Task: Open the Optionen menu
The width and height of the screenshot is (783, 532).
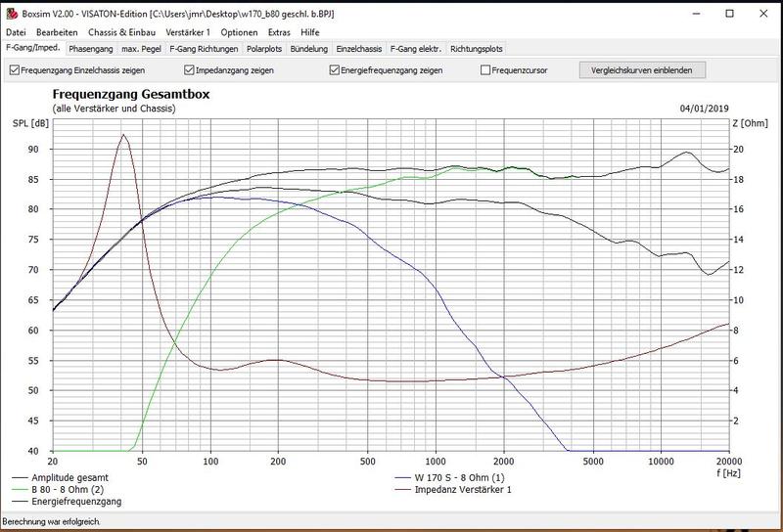Action: tap(239, 32)
